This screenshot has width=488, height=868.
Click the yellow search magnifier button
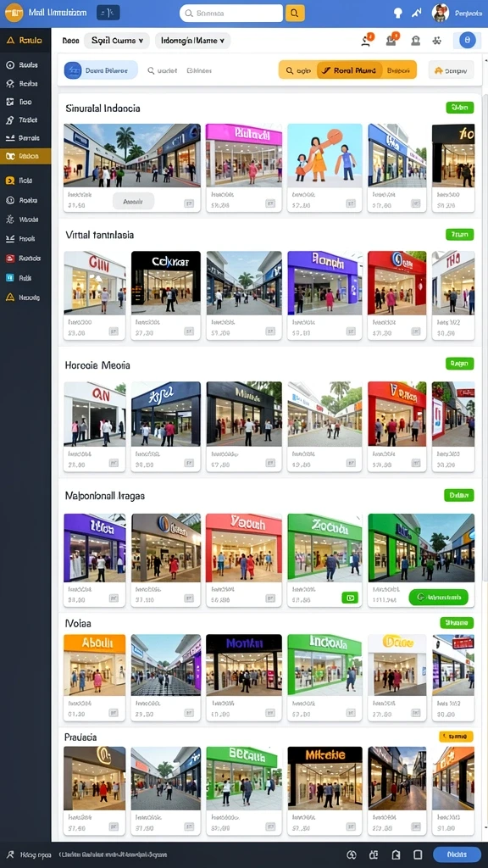click(295, 14)
